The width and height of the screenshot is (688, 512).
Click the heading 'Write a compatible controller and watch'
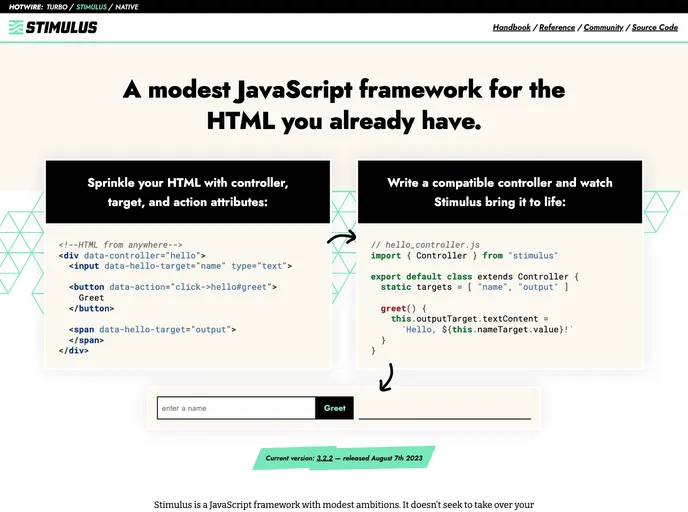[x=500, y=192]
